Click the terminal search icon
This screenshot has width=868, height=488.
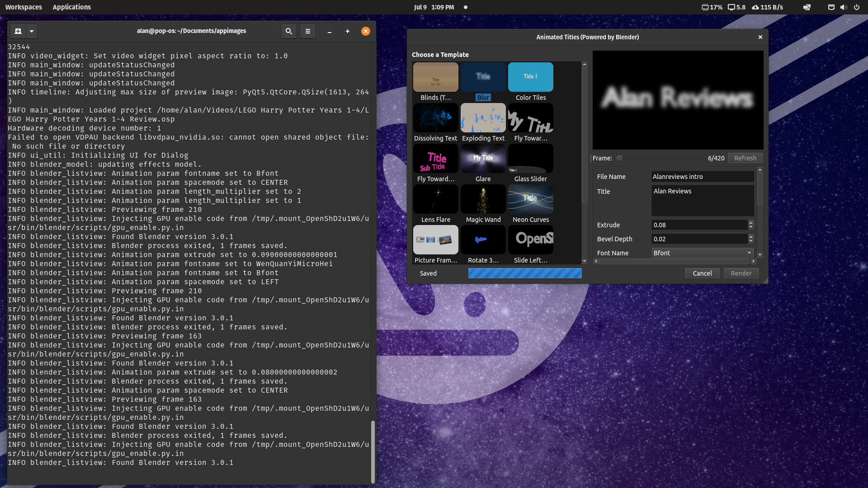[x=288, y=31]
